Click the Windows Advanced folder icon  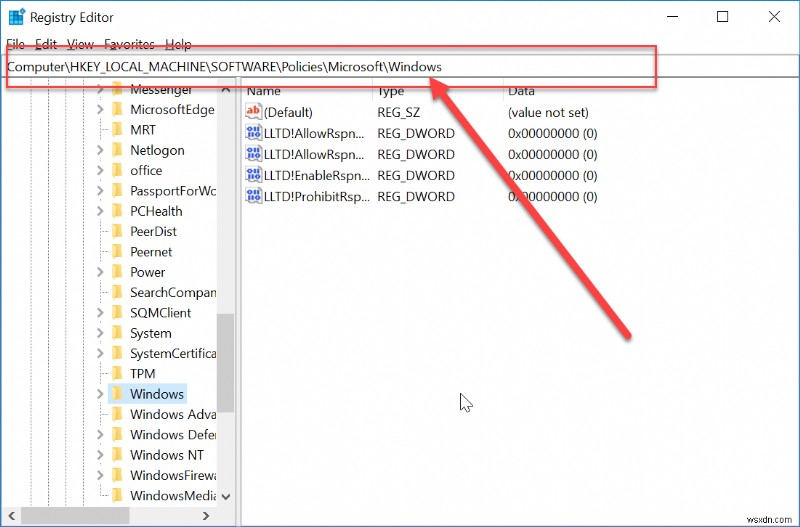coord(117,414)
